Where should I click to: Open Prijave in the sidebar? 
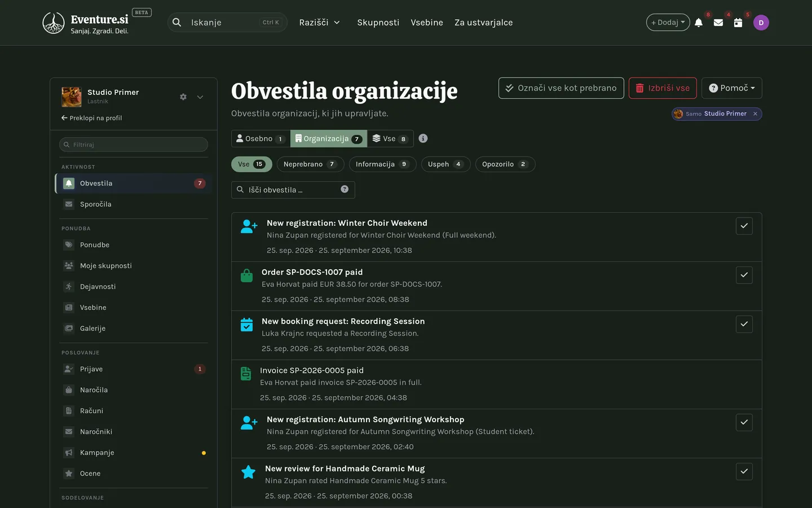point(134,369)
